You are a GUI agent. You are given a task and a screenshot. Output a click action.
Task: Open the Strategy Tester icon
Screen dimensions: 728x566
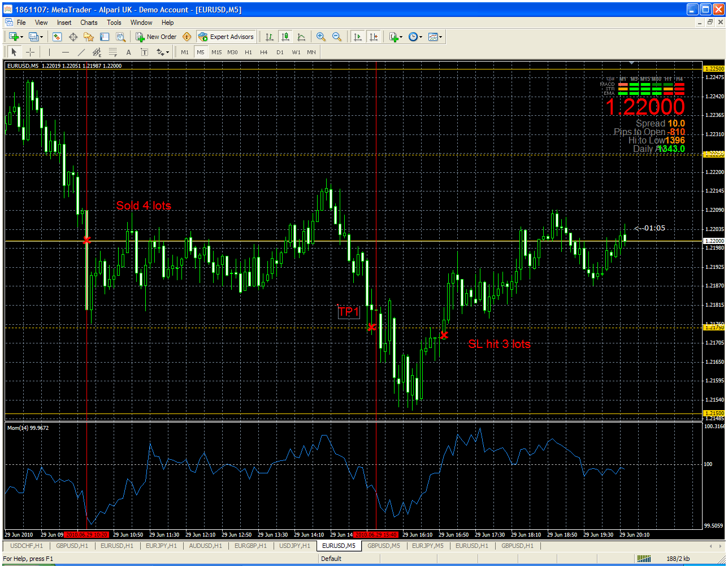tap(120, 37)
